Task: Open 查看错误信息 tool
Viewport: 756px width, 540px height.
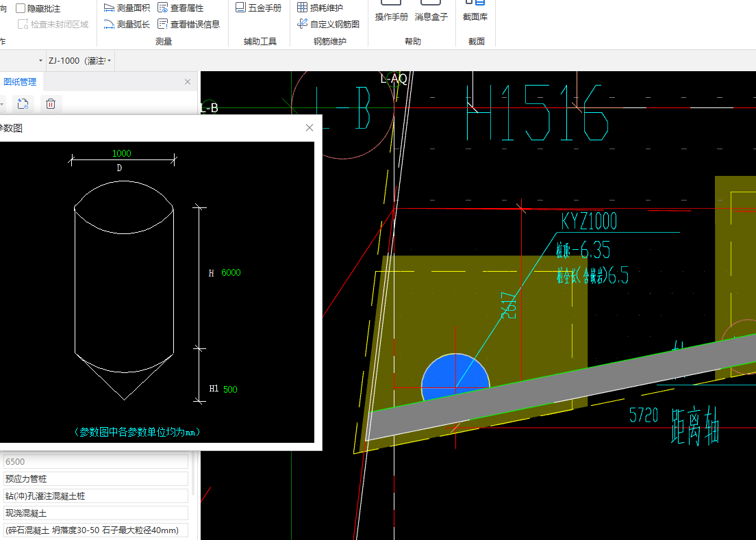Action: 188,24
